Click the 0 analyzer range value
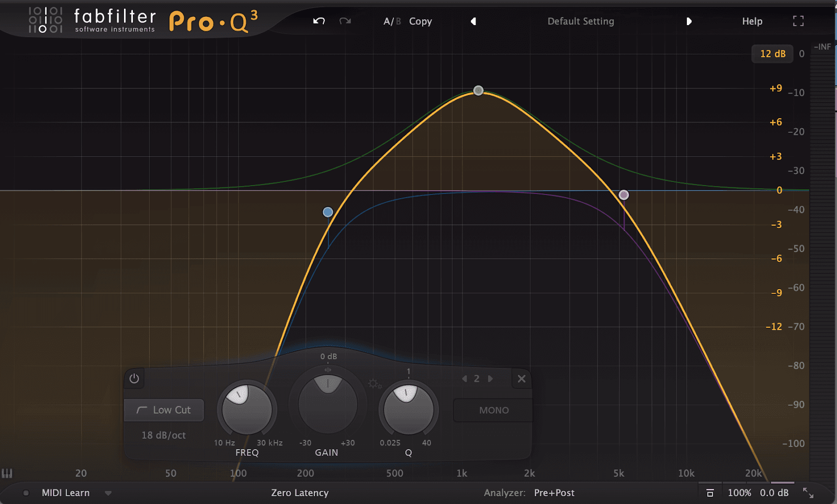The width and height of the screenshot is (837, 504). click(801, 54)
